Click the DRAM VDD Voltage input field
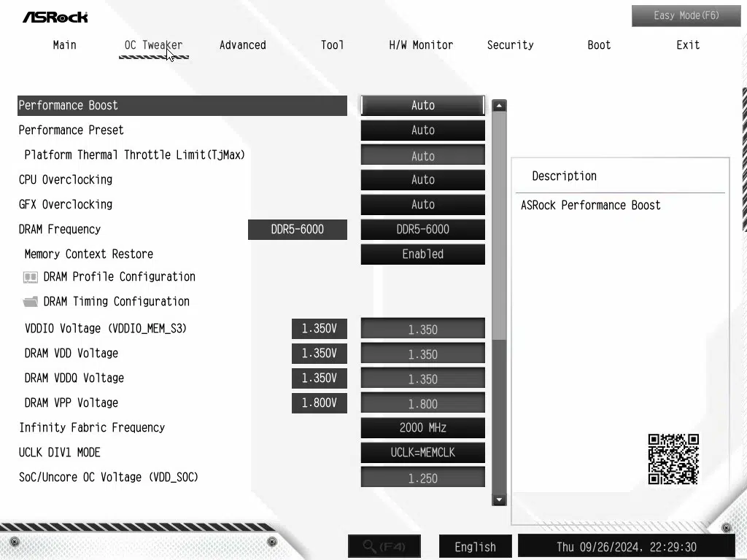 [422, 354]
